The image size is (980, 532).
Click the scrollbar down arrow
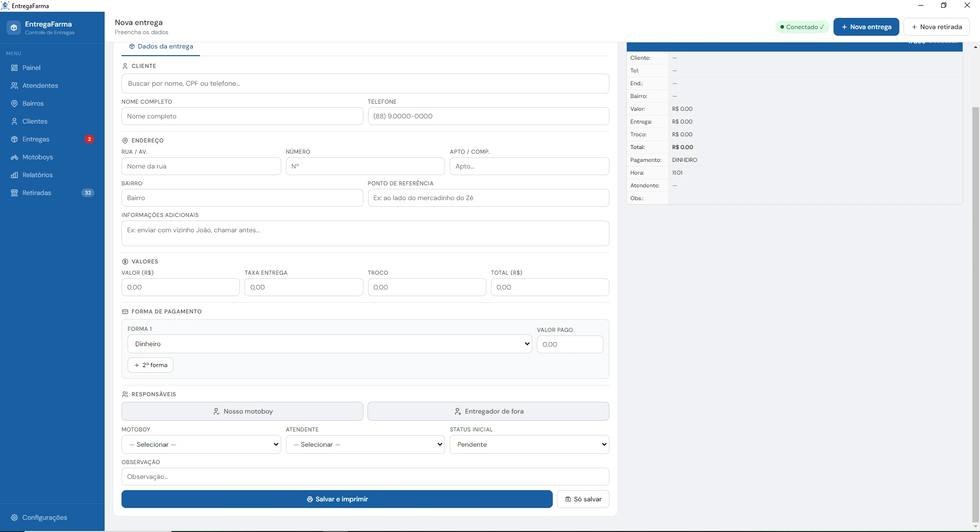tap(975, 527)
